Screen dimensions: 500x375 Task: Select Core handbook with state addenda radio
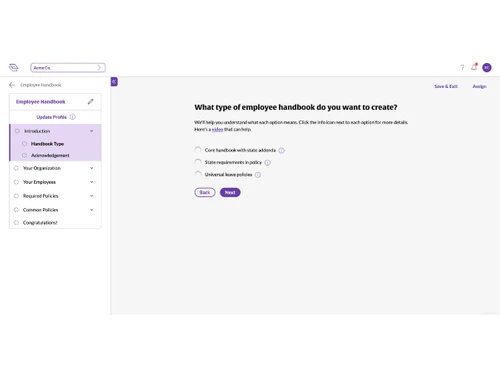click(198, 150)
